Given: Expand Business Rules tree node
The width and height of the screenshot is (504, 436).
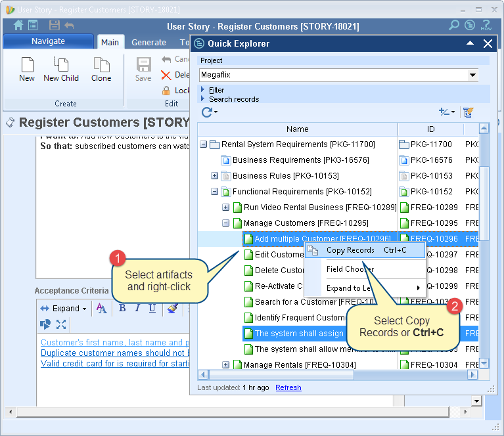Looking at the screenshot, I should click(215, 176).
